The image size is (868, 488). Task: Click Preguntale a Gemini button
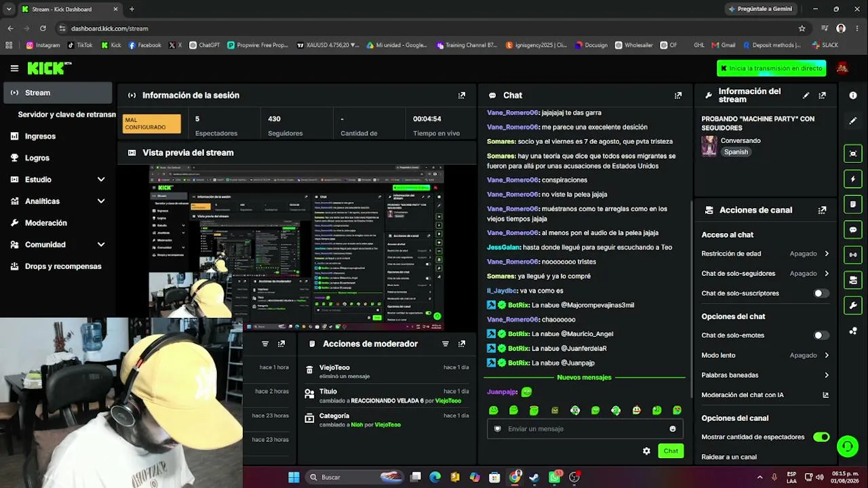coord(759,9)
